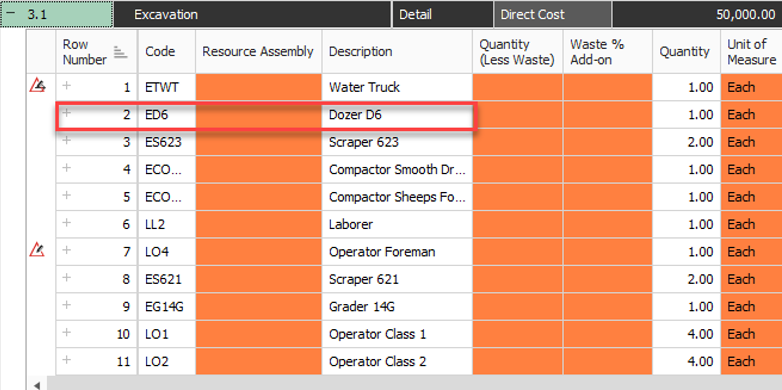Viewport: 782px width, 390px height.
Task: Select the EG14G code cell
Action: 167,307
